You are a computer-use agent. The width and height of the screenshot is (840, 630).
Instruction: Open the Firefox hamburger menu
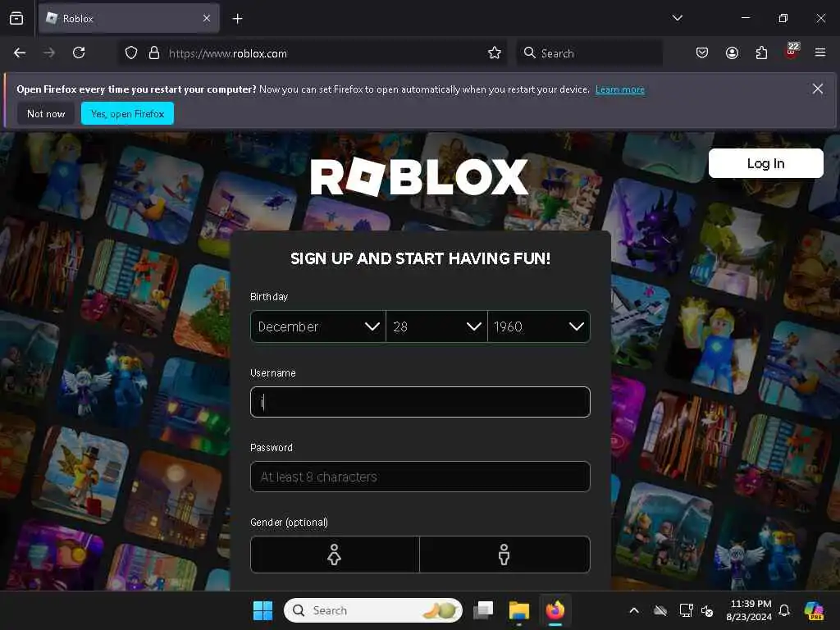pos(820,52)
